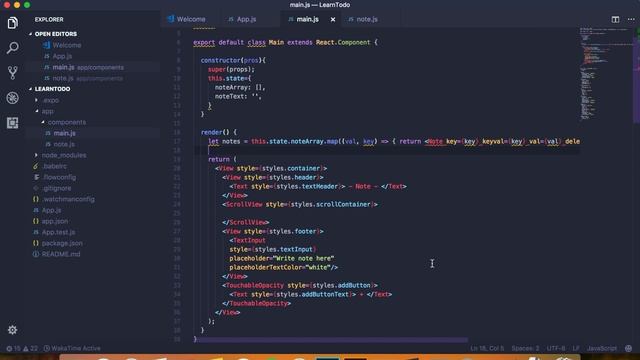Screen dimensions: 640x360
Task: Click the 'constructor(pros){' code line
Action: pos(233,60)
